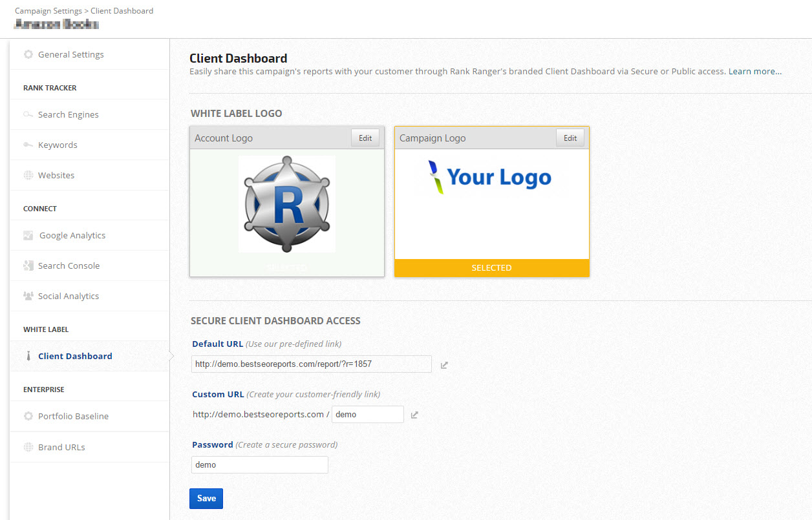Open the Custom URL external link icon
This screenshot has height=520, width=812.
(x=415, y=415)
